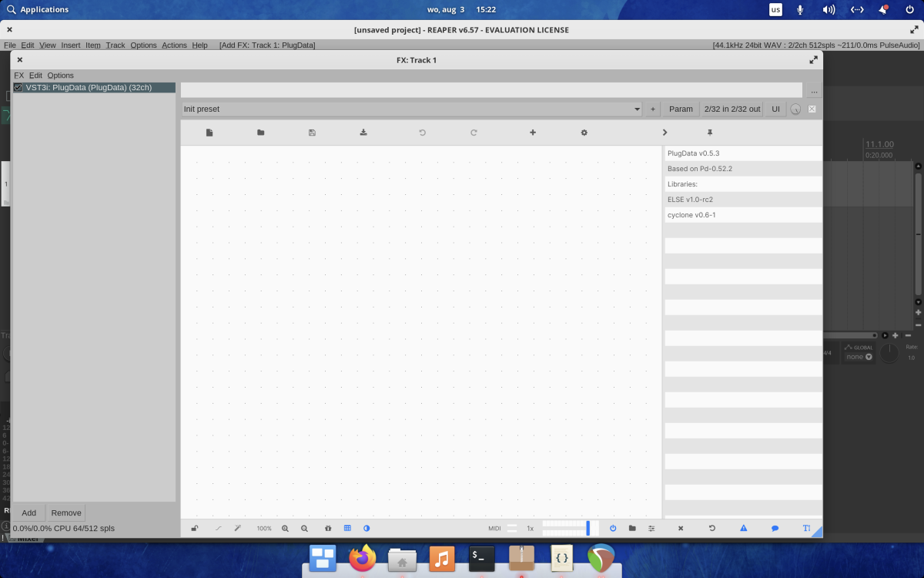Screen dimensions: 924x578
Task: Click the 'ELSE v1.0-rc2' console line
Action: pyautogui.click(x=743, y=200)
